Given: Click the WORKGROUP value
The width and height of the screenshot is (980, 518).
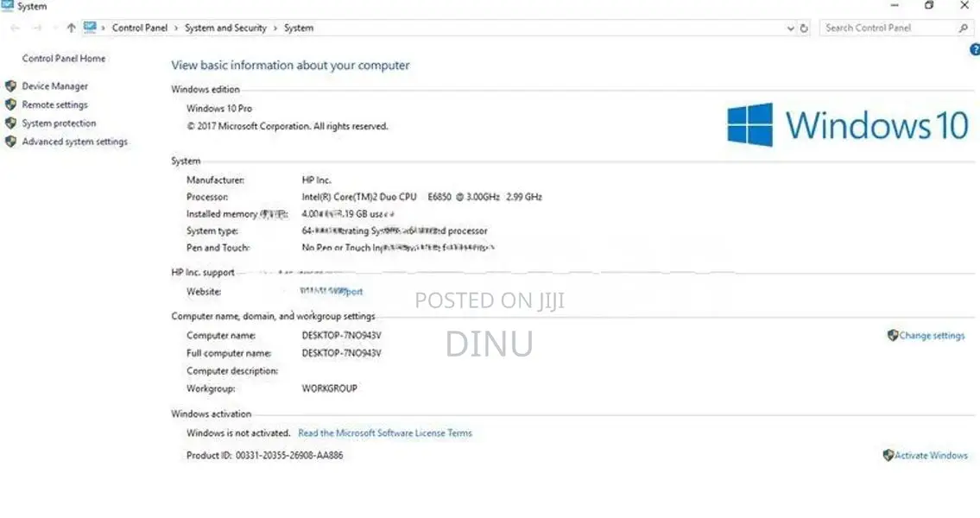Looking at the screenshot, I should coord(329,388).
